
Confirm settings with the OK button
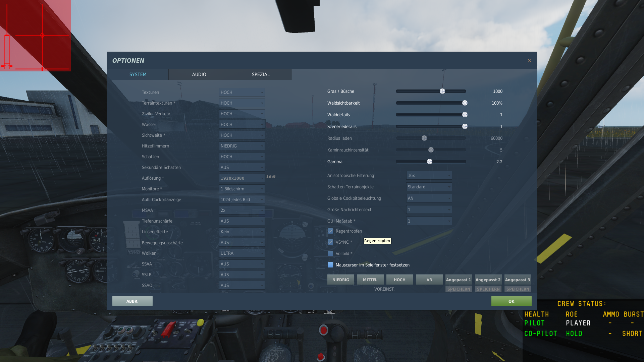pos(512,301)
